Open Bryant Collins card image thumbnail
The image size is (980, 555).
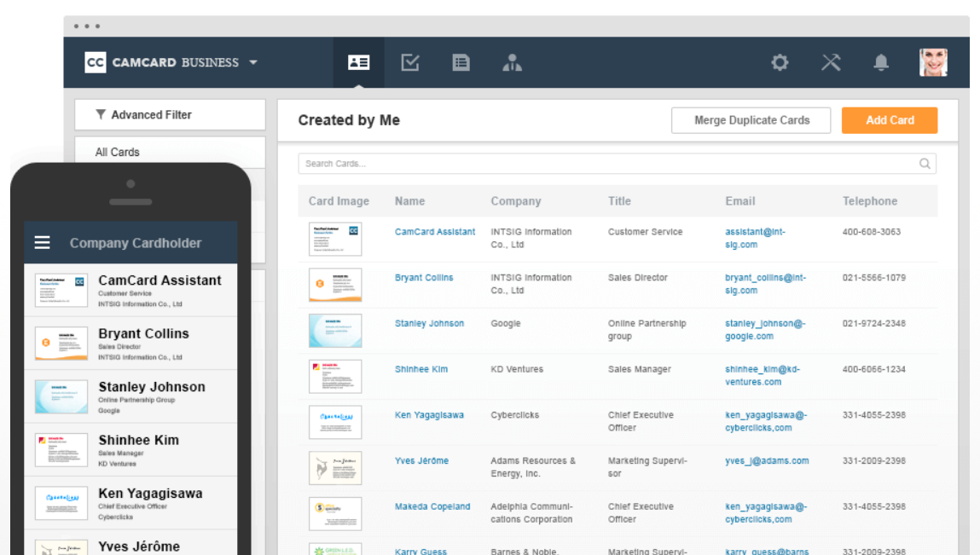[x=335, y=285]
